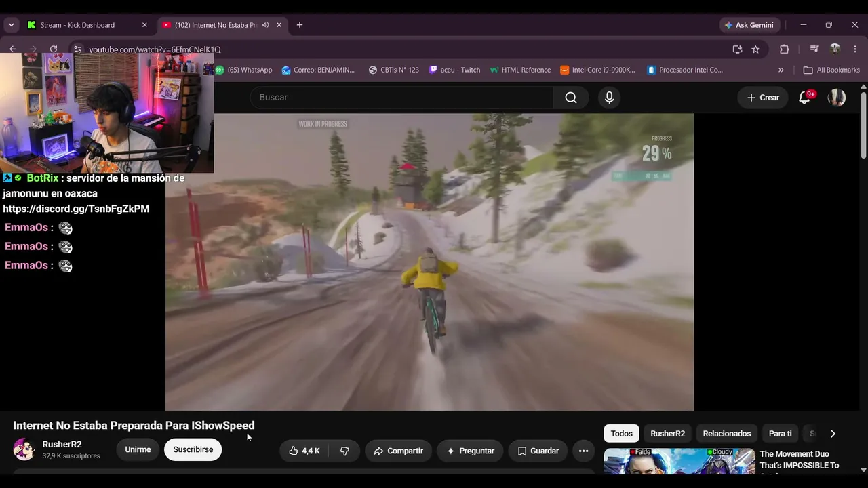The width and height of the screenshot is (868, 488).
Task: Click the video player to pause
Action: click(429, 262)
